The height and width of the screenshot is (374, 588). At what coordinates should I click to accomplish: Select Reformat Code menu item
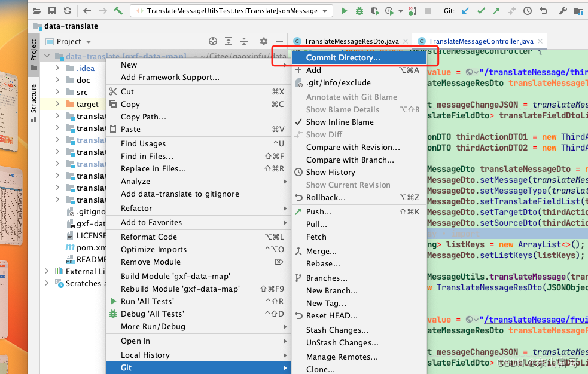199,237
